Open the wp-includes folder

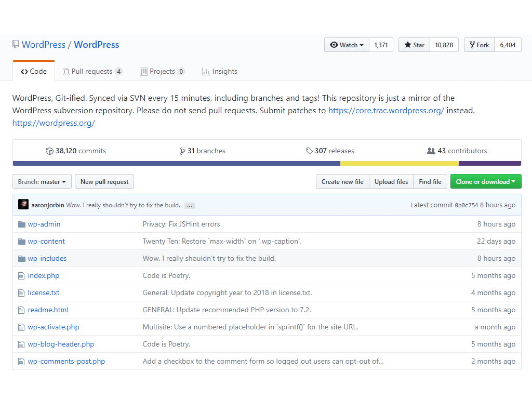(x=47, y=259)
